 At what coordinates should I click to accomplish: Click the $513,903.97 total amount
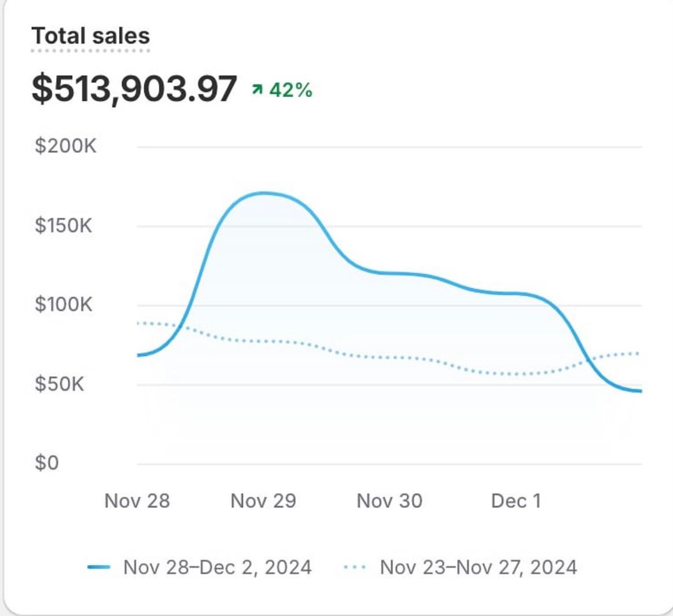click(134, 89)
